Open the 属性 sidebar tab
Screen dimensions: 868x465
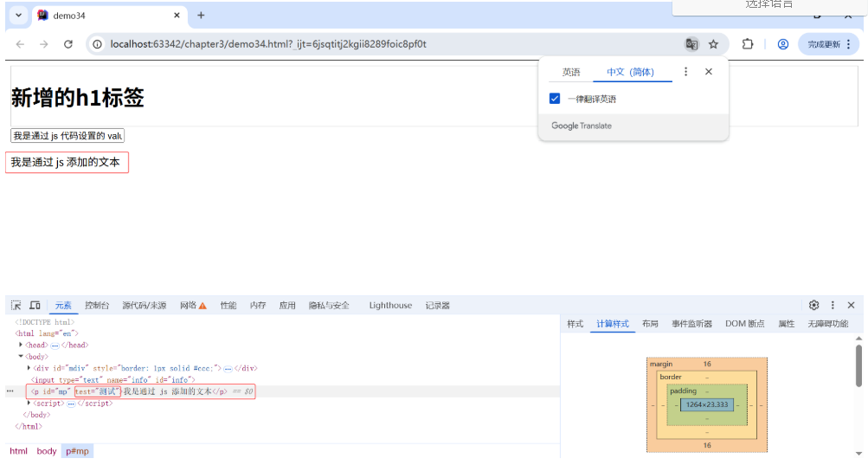tap(787, 324)
